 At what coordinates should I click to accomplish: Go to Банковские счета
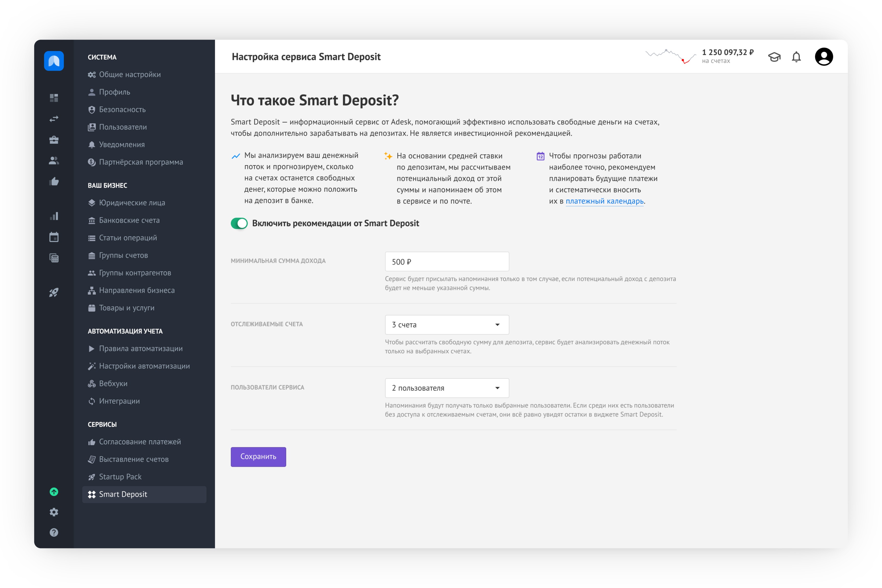pyautogui.click(x=144, y=221)
